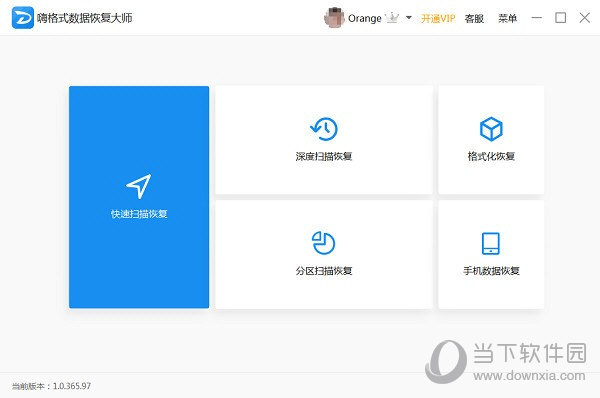The image size is (600, 398).
Task: Open the Orange user avatar
Action: click(334, 18)
